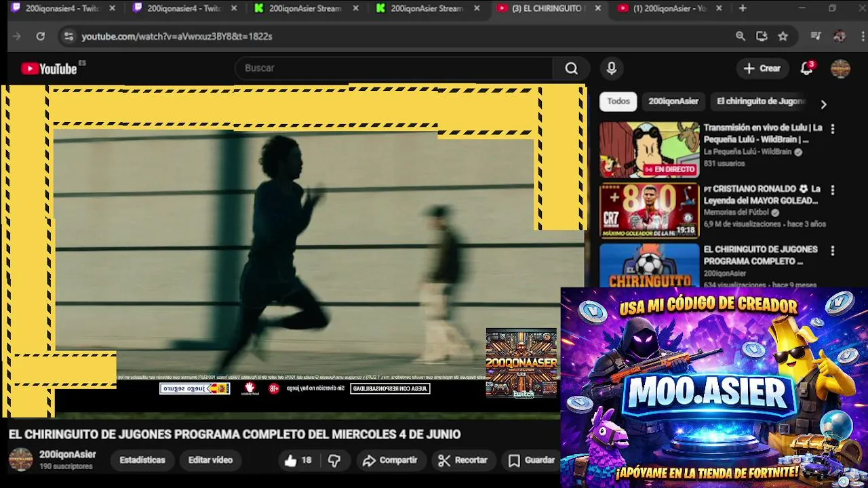This screenshot has height=488, width=868.
Task: Select the 200iqonAsier filter chip
Action: [x=673, y=102]
